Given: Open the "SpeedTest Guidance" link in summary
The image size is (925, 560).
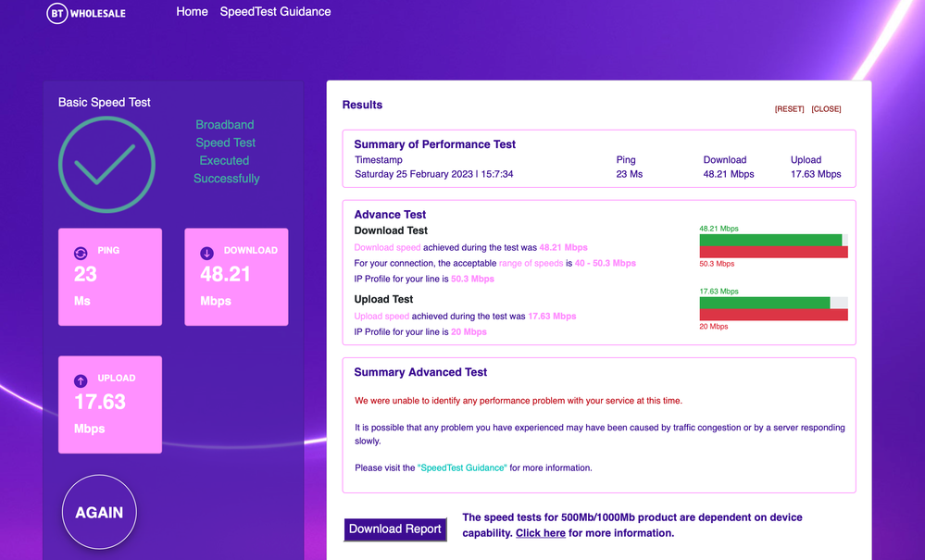Looking at the screenshot, I should (462, 468).
